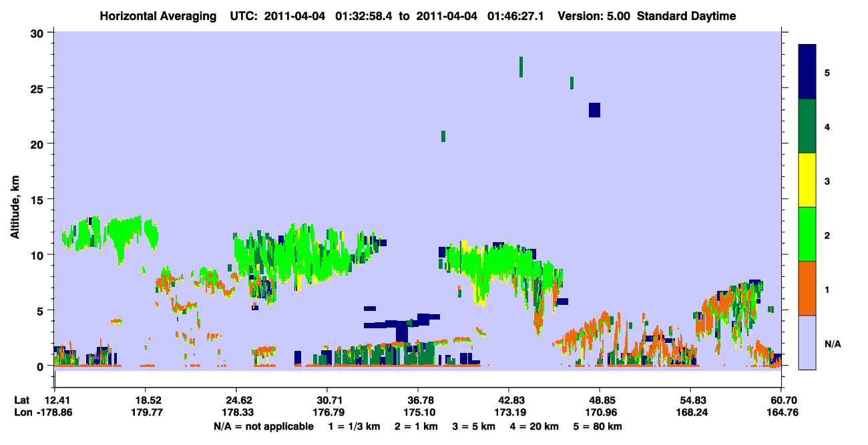Click the longitude value '173.19'
Screen dimensions: 868x445
[x=509, y=412]
